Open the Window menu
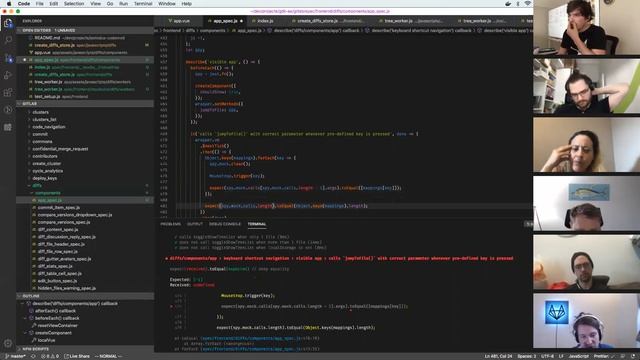Screen dimensions: 640x360 point(167,4)
